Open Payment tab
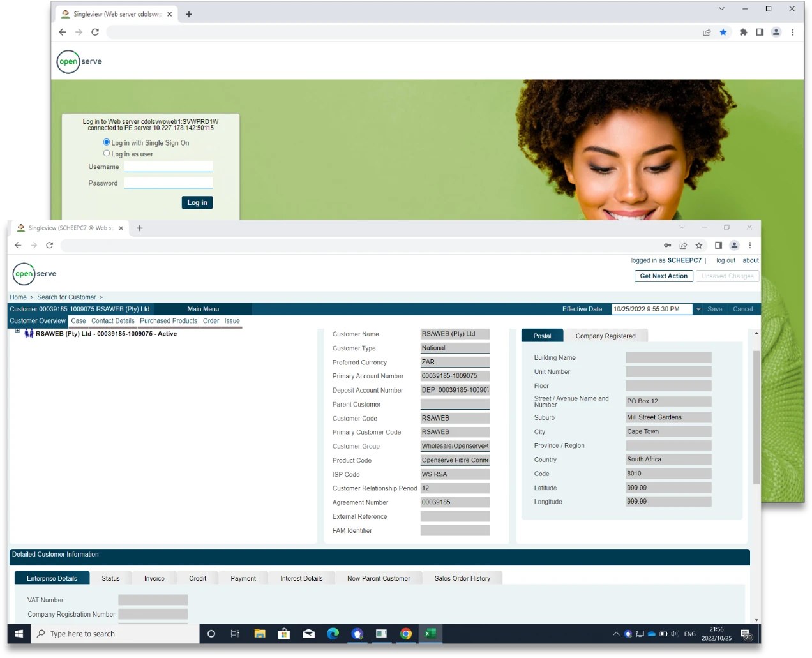The width and height of the screenshot is (812, 658). tap(243, 578)
